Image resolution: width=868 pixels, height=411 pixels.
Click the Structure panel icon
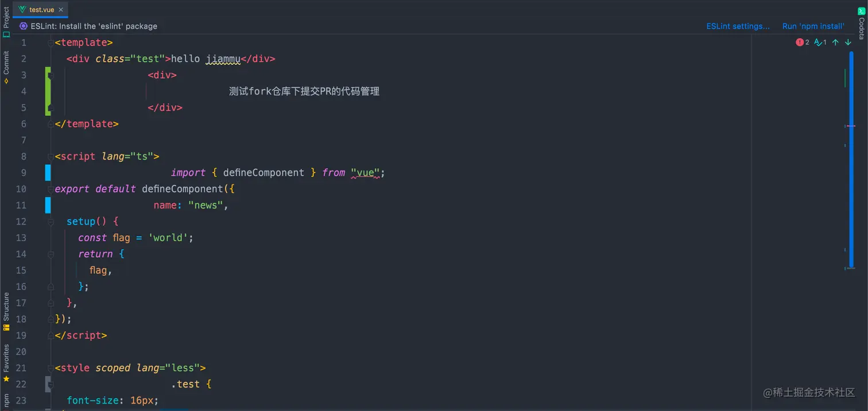coord(6,328)
